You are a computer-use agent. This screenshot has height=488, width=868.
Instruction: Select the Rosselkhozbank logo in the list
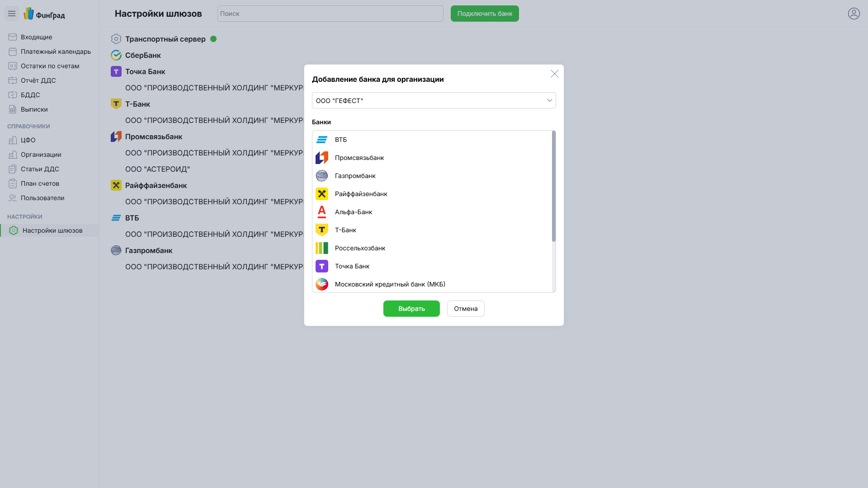(322, 248)
